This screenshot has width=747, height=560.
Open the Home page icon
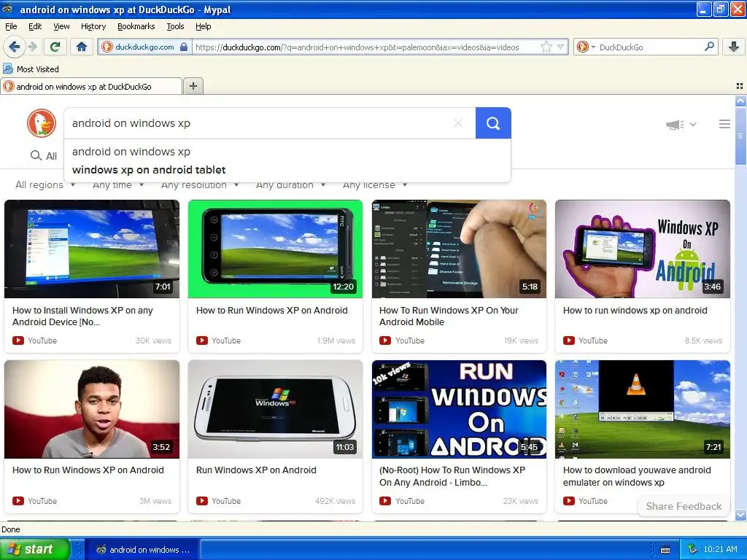point(82,47)
